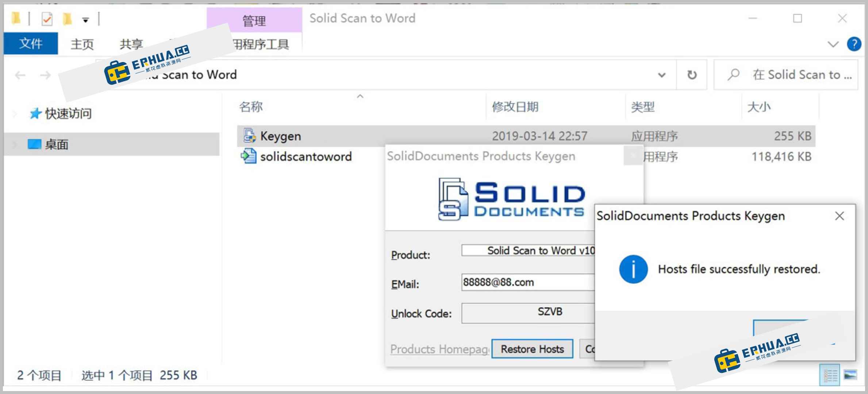Open the Products Homepage link
Image resolution: width=868 pixels, height=394 pixels.
pyautogui.click(x=440, y=349)
